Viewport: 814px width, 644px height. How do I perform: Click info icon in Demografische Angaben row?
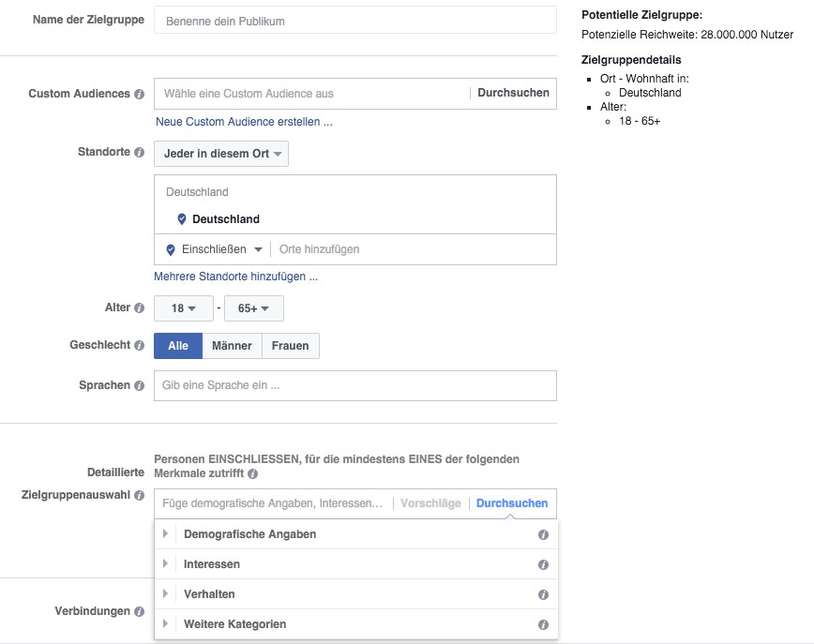pyautogui.click(x=543, y=535)
